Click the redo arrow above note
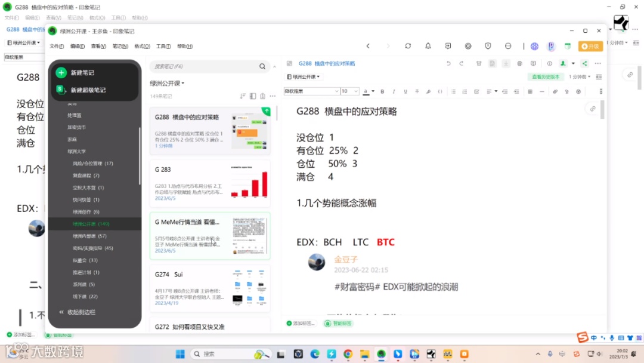 461,63
